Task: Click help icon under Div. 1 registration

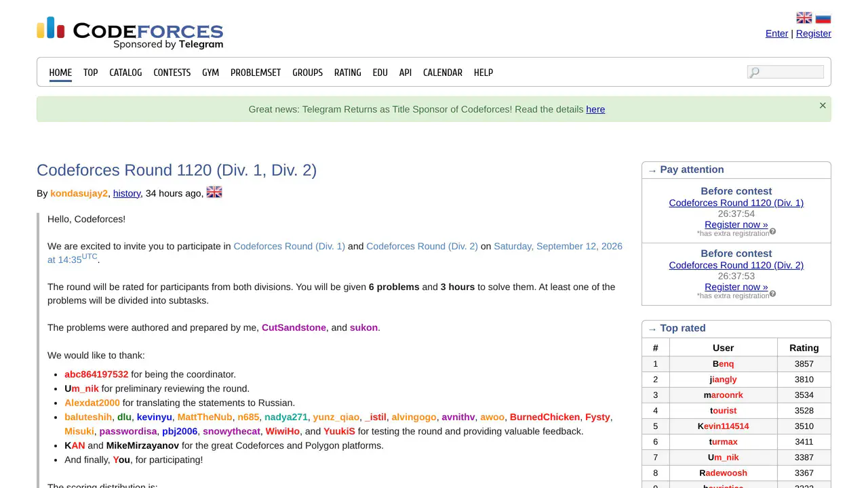Action: click(x=772, y=232)
